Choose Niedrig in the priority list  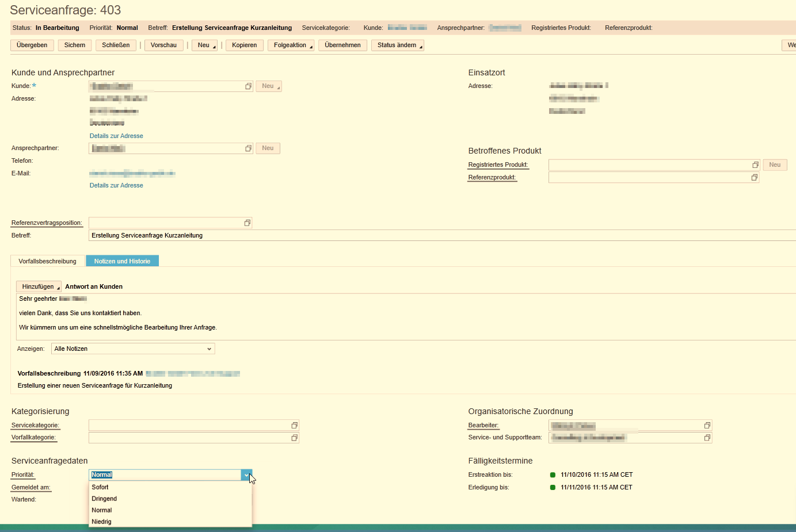click(x=170, y=522)
